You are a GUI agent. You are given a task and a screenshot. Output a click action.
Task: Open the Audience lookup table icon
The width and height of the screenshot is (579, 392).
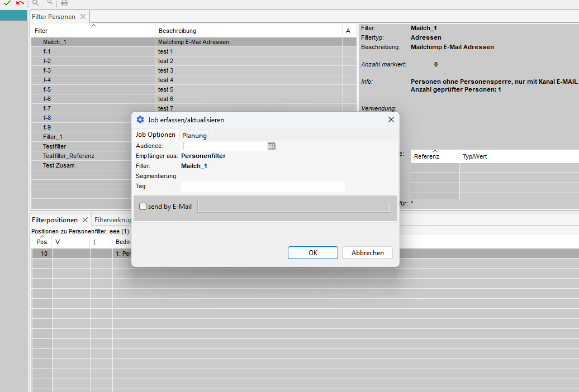click(x=272, y=146)
